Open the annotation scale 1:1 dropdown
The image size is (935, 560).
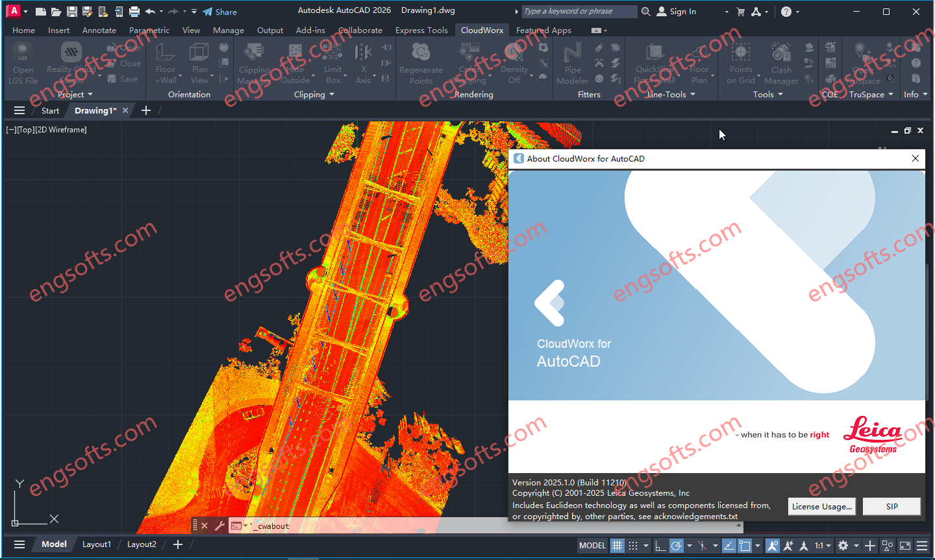[x=823, y=546]
